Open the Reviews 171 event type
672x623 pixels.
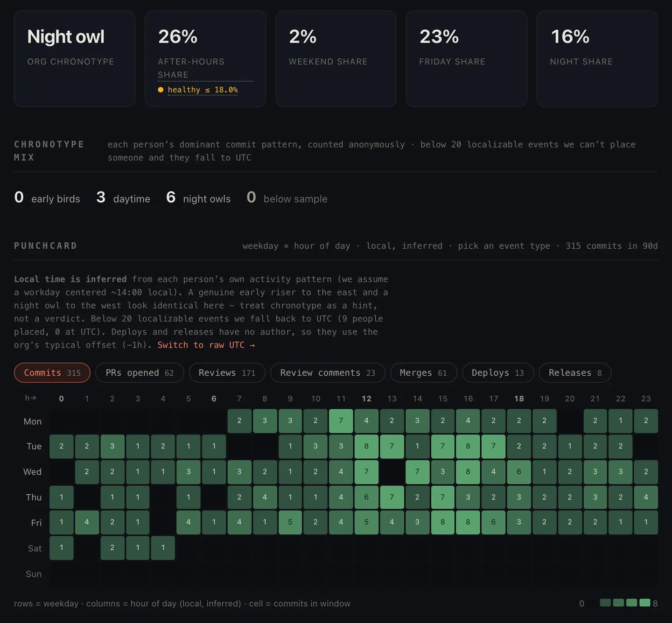(227, 372)
